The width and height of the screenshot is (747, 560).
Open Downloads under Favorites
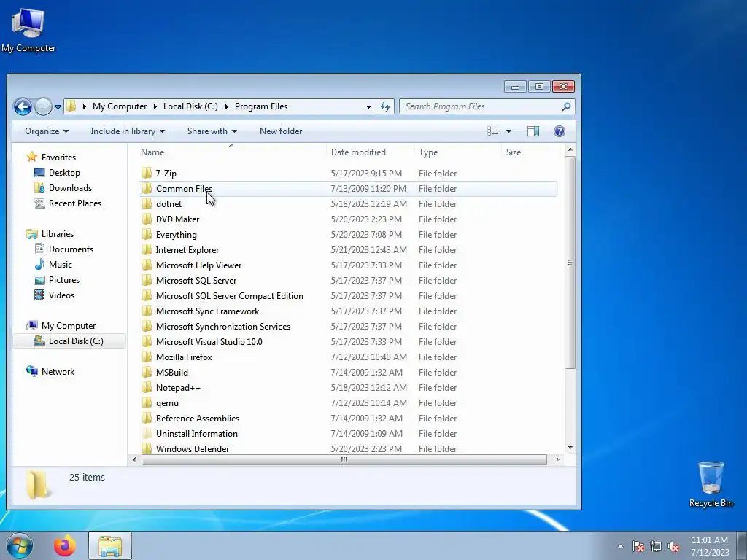coord(70,188)
